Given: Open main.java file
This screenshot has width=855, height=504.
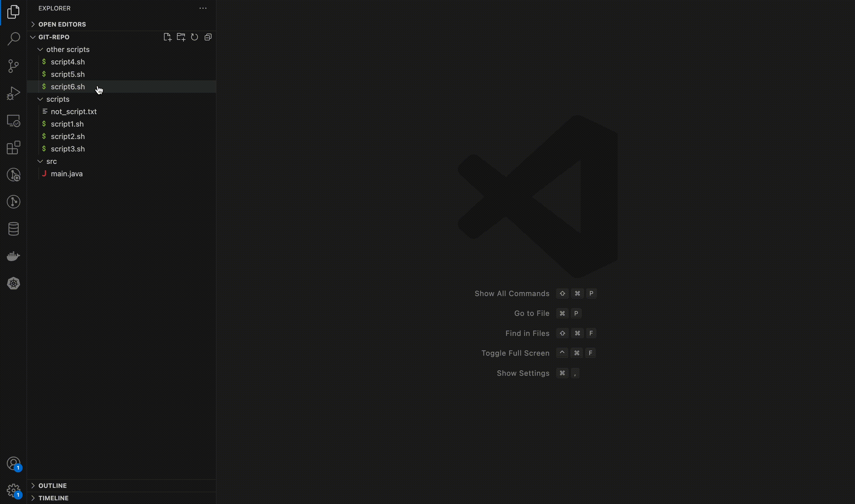Looking at the screenshot, I should [67, 174].
